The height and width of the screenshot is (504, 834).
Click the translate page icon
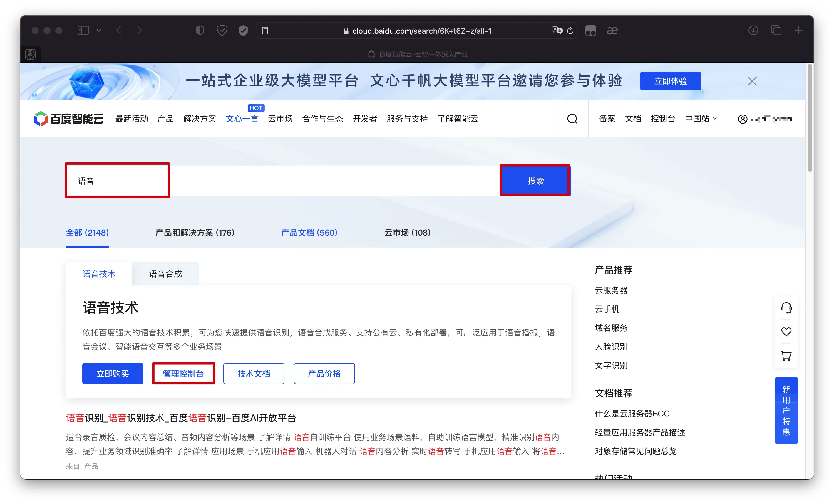(x=557, y=31)
